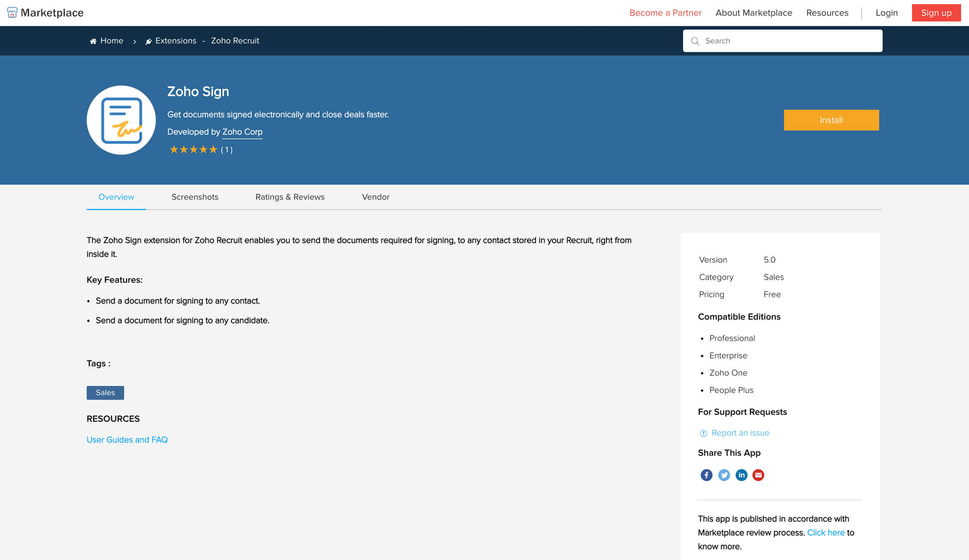Click the search magnifier icon

point(695,41)
